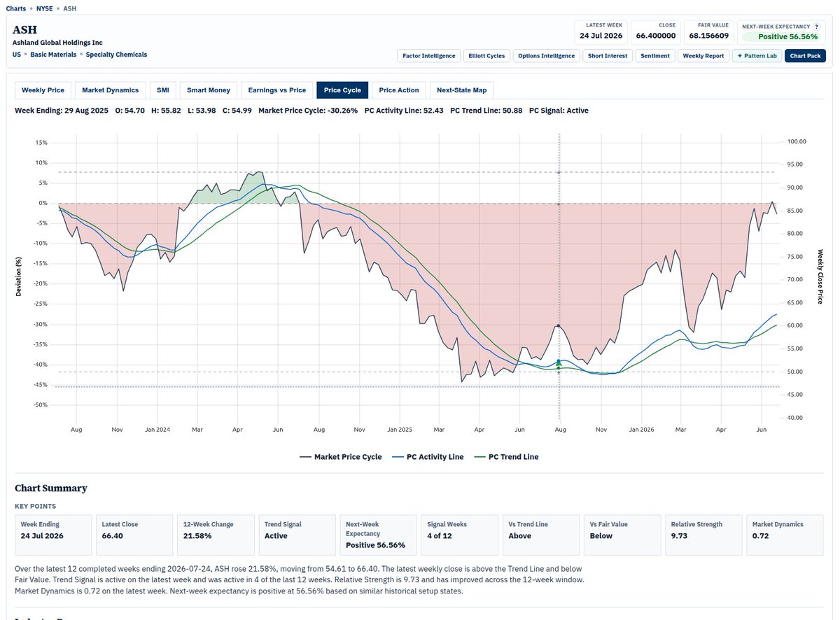The image size is (840, 620).
Task: Open the Sentiment view
Action: (x=655, y=56)
